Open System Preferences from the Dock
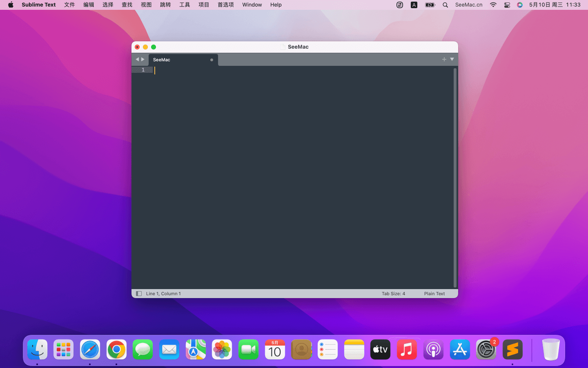Screen dimensions: 588x368 tap(486, 350)
